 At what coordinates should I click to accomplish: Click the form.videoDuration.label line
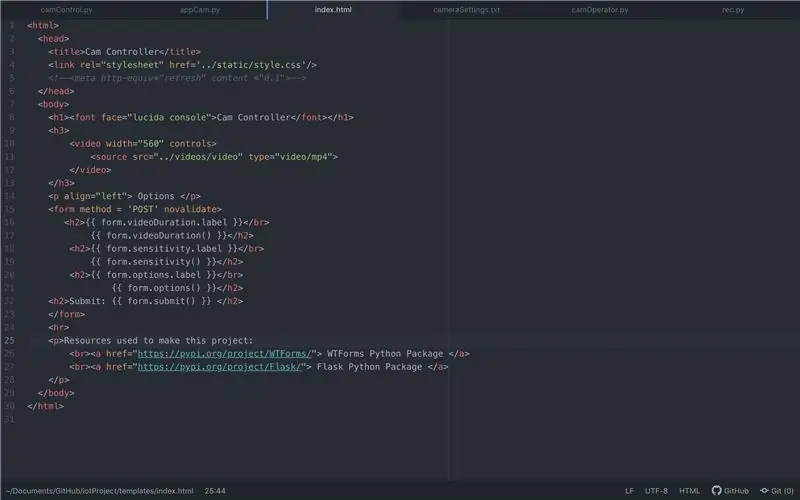click(x=167, y=222)
